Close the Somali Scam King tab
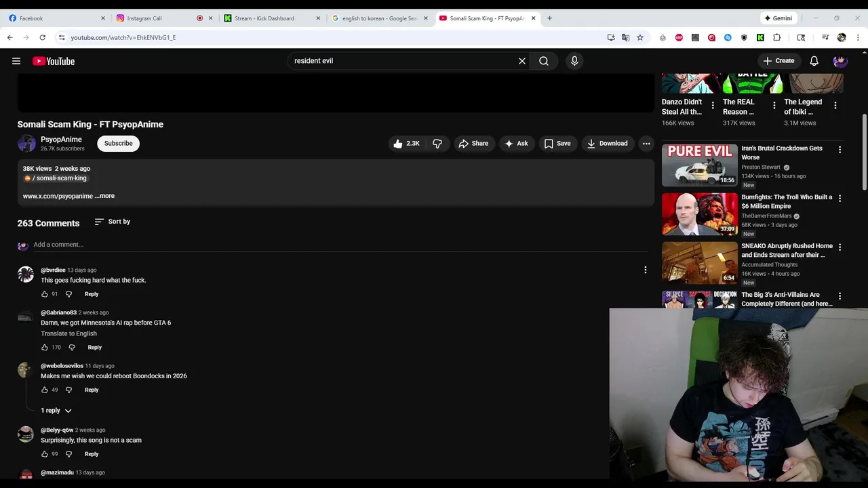868x488 pixels. click(534, 18)
